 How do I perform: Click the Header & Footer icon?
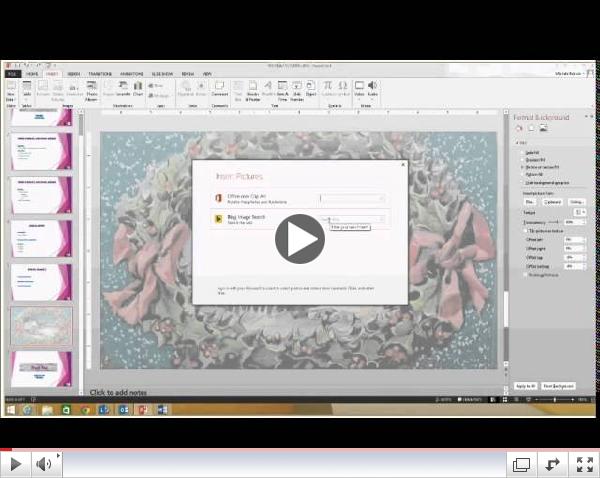point(253,91)
